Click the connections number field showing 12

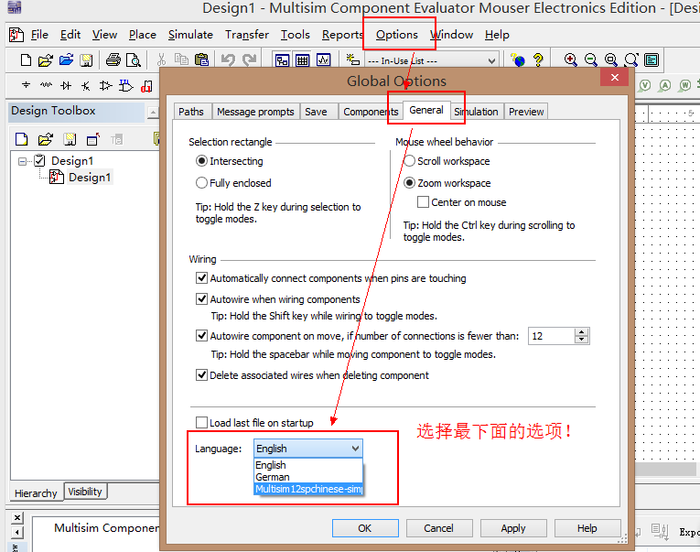pos(551,336)
